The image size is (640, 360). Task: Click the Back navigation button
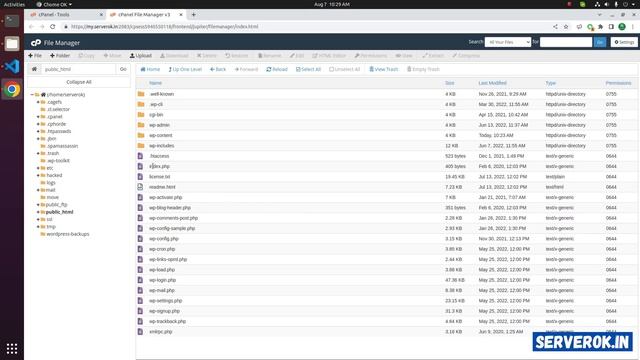(x=218, y=69)
